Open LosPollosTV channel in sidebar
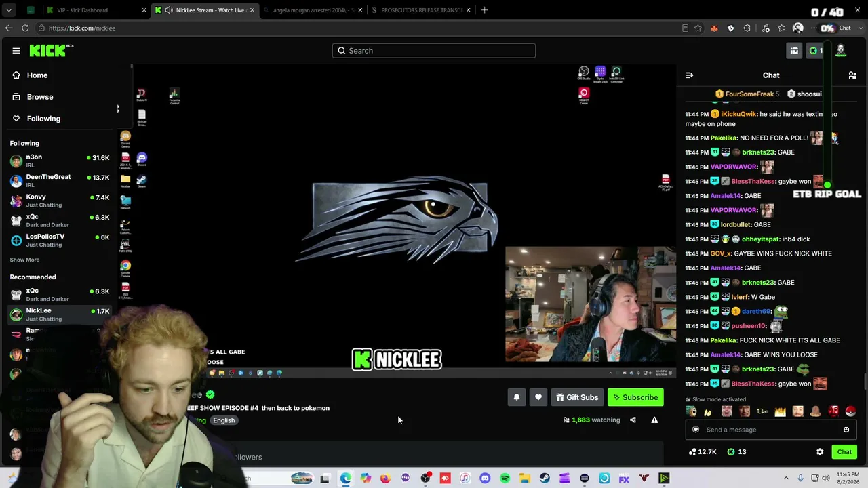This screenshot has height=488, width=868. pos(60,241)
